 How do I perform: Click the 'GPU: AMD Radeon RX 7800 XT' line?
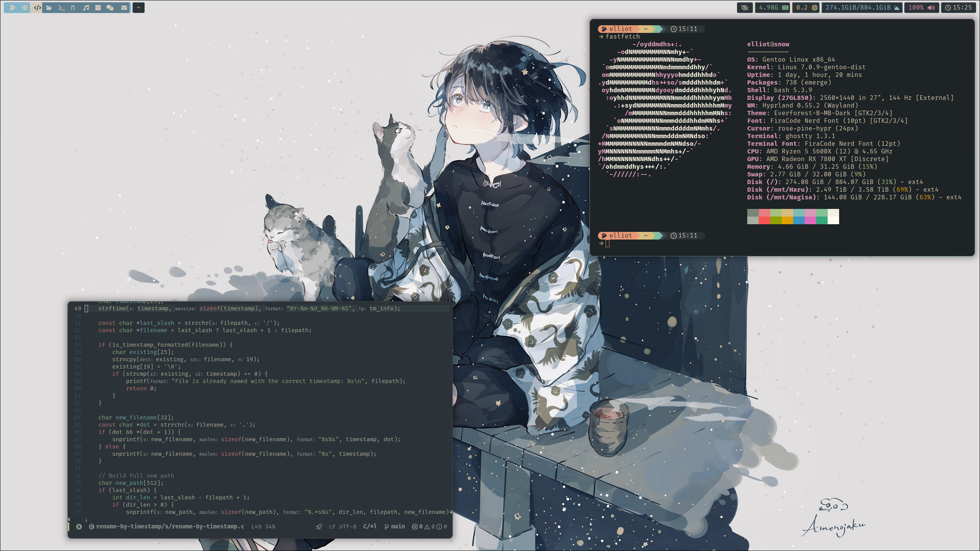tap(818, 159)
